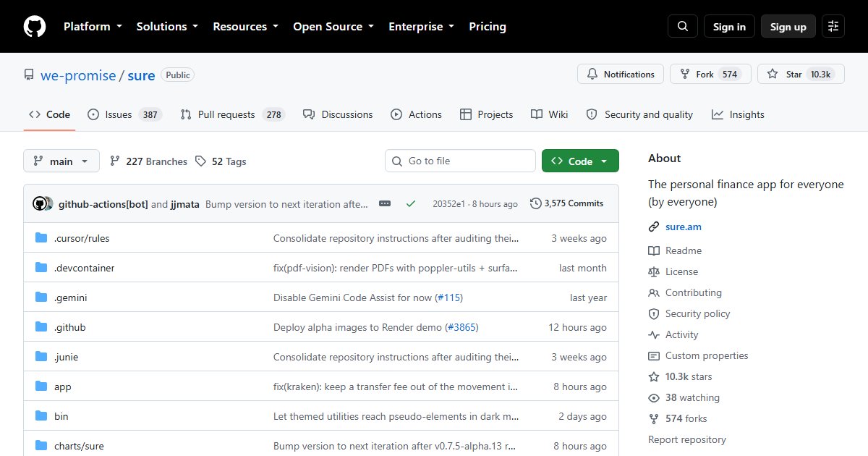Image resolution: width=868 pixels, height=456 pixels.
Task: Open the Discussions tab
Action: tap(338, 114)
